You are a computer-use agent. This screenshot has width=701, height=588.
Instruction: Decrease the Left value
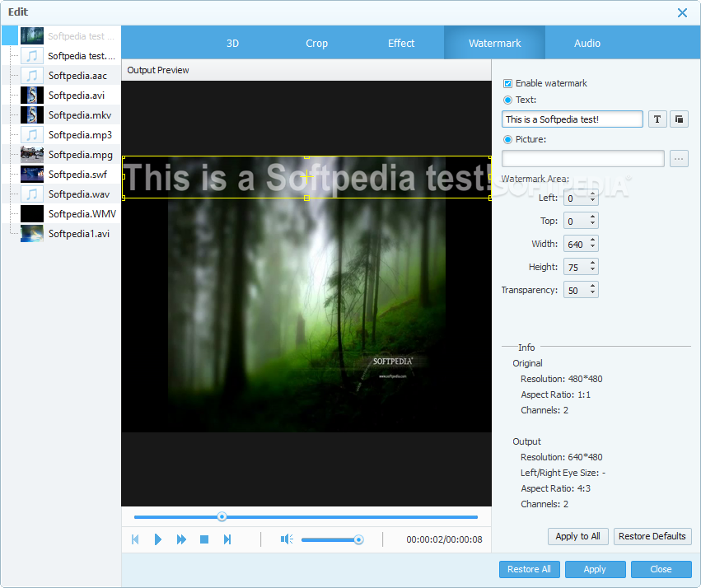click(592, 201)
